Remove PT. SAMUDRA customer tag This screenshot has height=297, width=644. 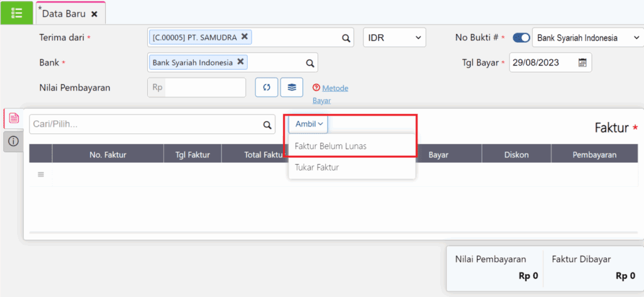click(245, 36)
